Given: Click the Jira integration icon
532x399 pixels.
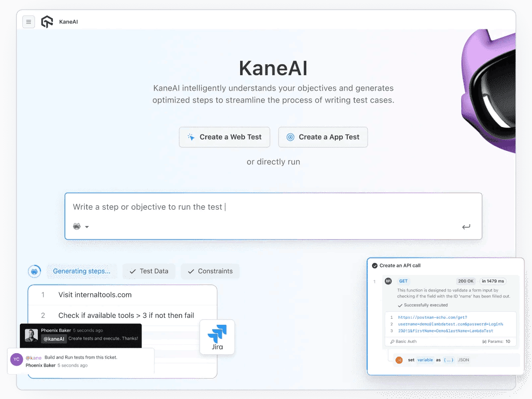Looking at the screenshot, I should click(217, 337).
